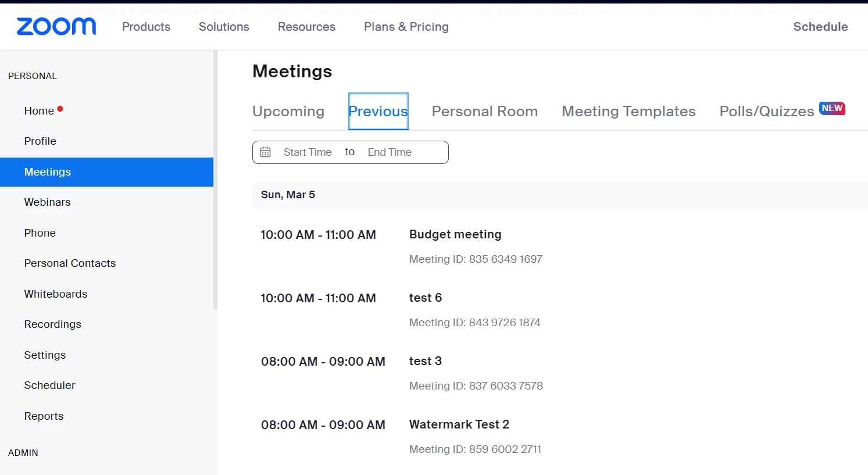The width and height of the screenshot is (868, 475).
Task: Open Home in the sidebar
Action: pyautogui.click(x=39, y=111)
